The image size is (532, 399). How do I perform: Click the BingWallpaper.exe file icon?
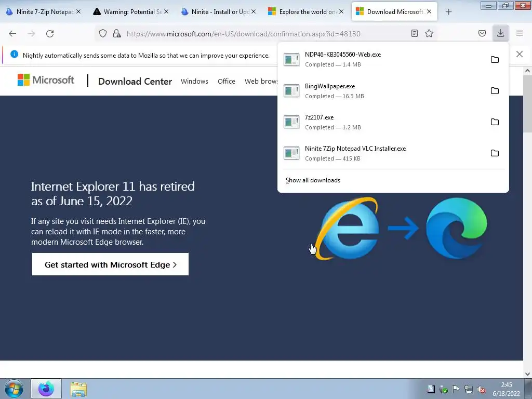[x=291, y=90]
